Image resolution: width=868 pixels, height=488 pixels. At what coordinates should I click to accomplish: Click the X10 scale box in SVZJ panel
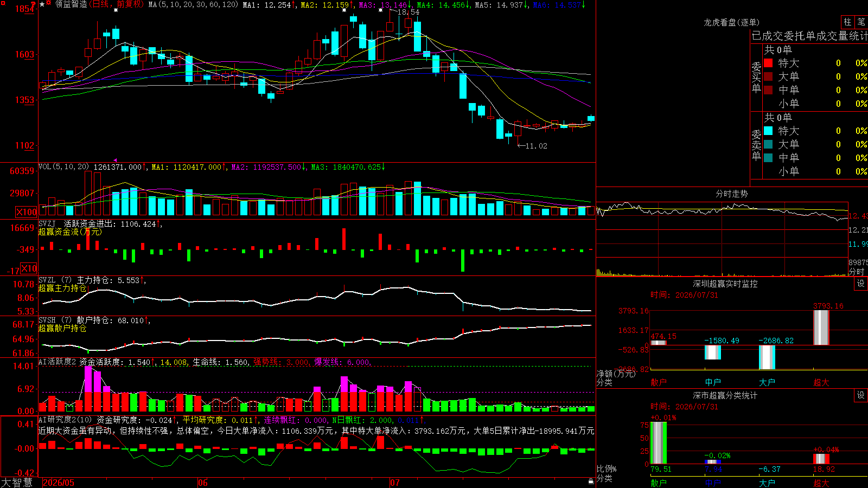29,268
